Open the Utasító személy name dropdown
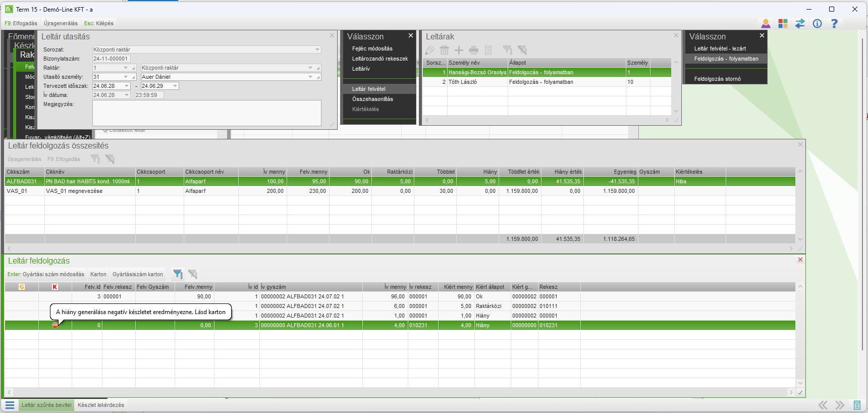The height and width of the screenshot is (413, 868). pyautogui.click(x=310, y=77)
